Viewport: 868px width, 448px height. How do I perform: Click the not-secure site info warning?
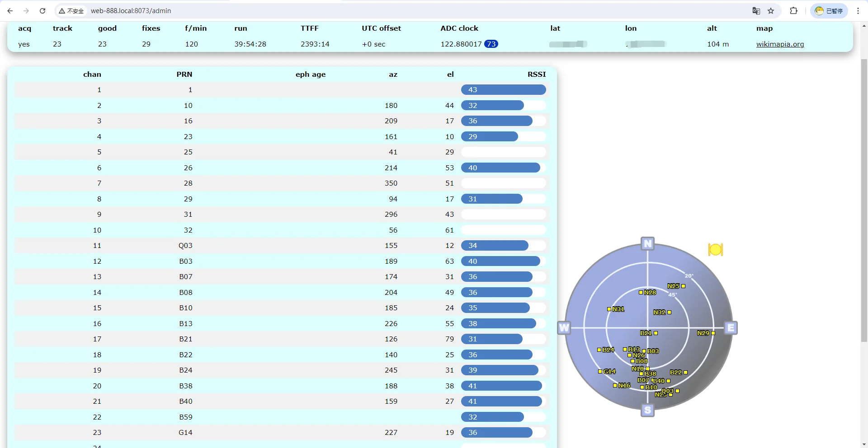[71, 11]
